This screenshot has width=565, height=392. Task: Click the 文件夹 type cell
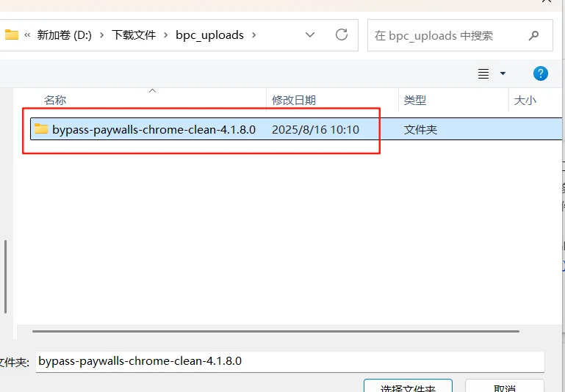(420, 129)
